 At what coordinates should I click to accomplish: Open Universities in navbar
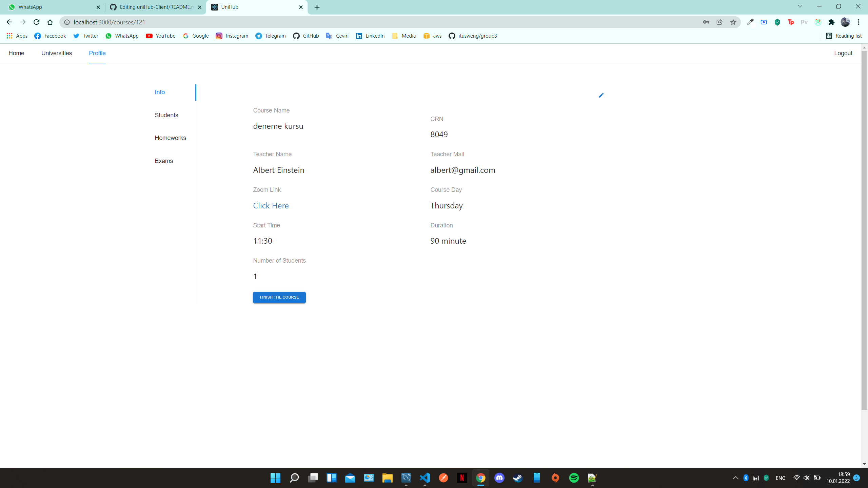tap(57, 53)
